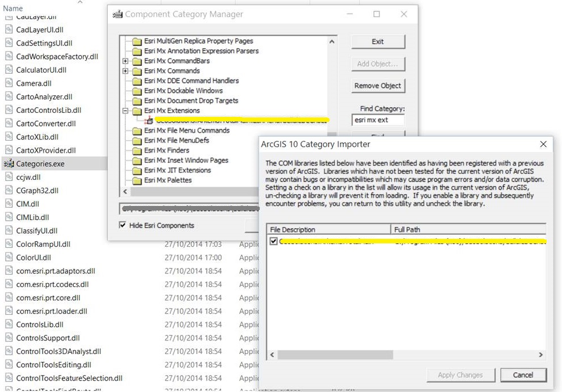Viewport: 562px width, 392px height.
Task: Click the Esri Mx JIT Extensions folder icon
Action: click(137, 171)
